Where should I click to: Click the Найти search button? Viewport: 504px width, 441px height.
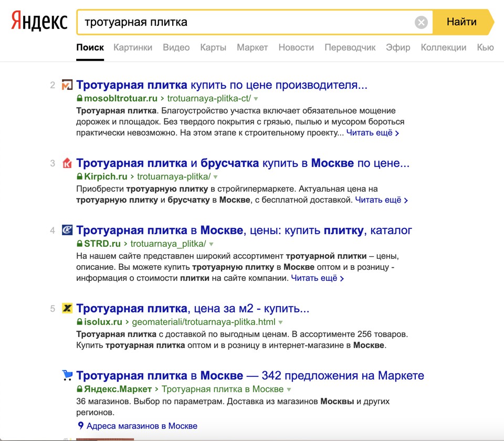tap(463, 22)
